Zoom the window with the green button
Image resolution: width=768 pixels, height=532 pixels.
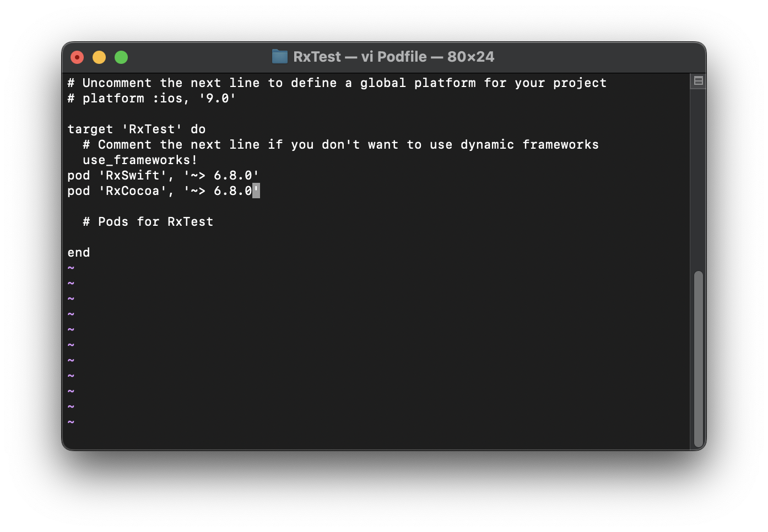(121, 57)
